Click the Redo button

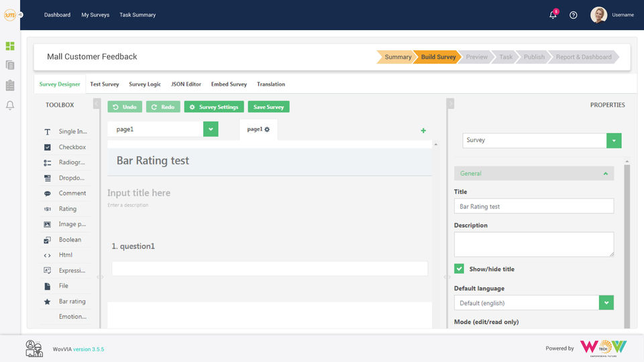(163, 107)
